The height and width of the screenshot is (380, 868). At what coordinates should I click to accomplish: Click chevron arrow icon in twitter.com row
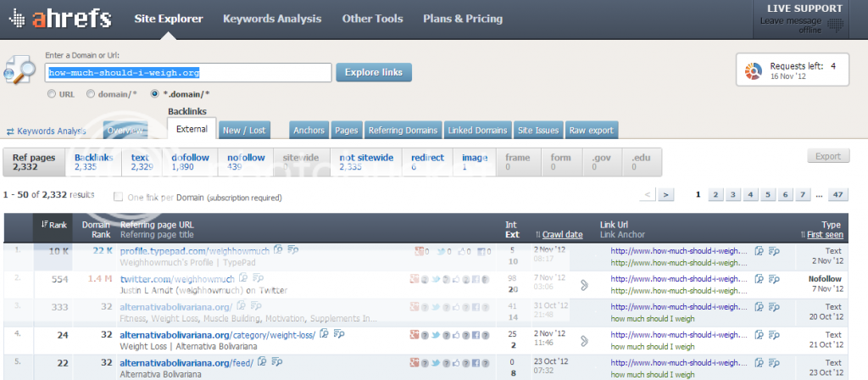point(584,285)
